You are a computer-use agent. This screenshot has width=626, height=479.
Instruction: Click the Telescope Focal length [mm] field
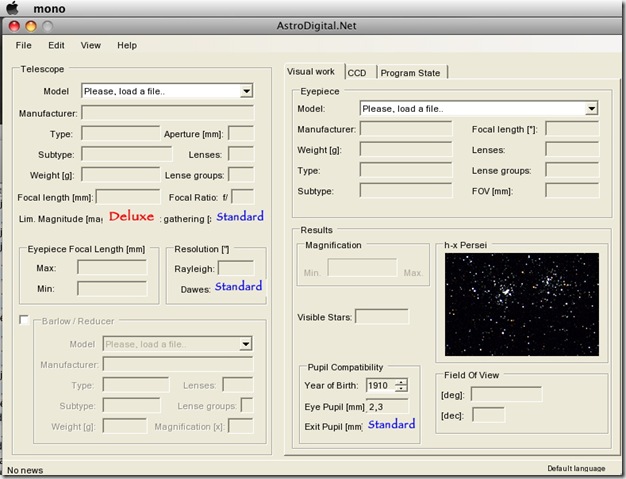point(128,197)
